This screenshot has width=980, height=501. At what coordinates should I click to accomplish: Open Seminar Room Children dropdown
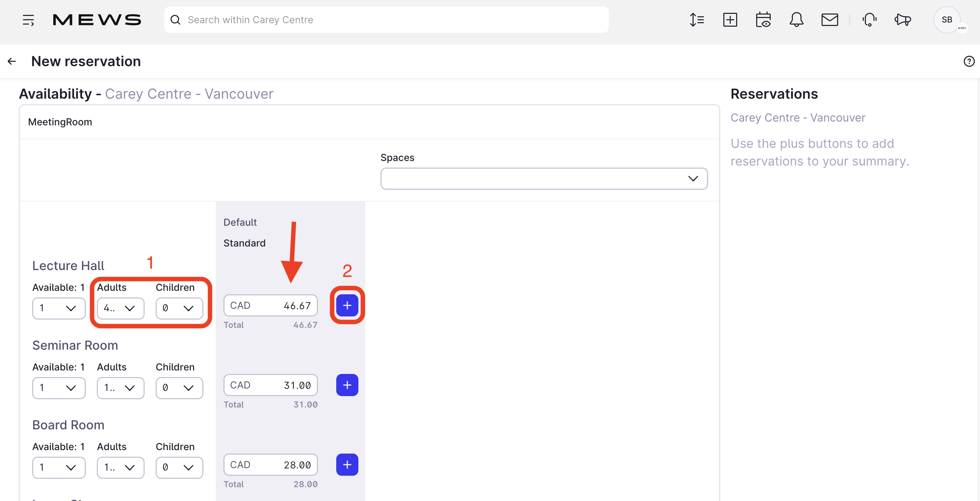coord(179,387)
